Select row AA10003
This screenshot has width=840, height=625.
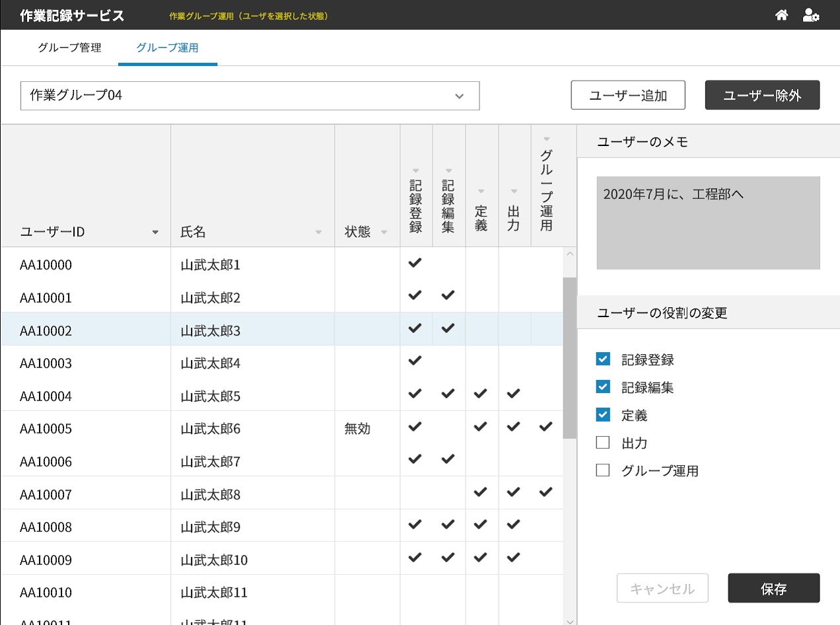coord(282,362)
